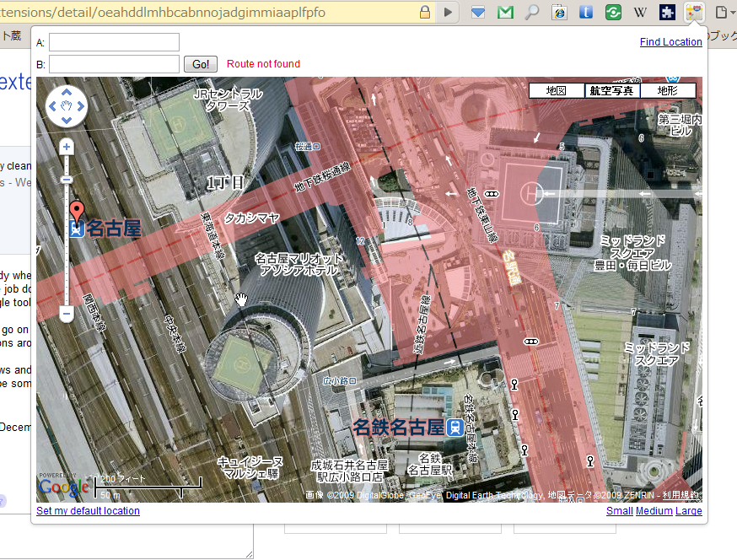
Task: Click the Route not found message
Action: [x=263, y=64]
